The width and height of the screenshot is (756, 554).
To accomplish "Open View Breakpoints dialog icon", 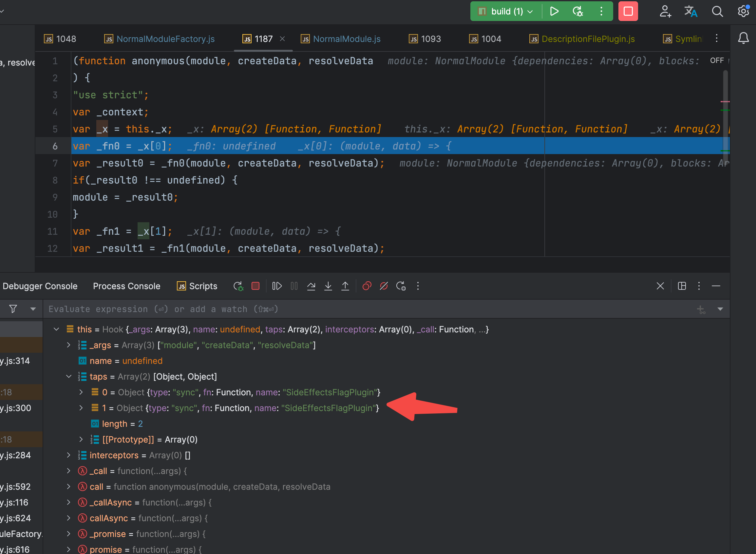I will [367, 286].
